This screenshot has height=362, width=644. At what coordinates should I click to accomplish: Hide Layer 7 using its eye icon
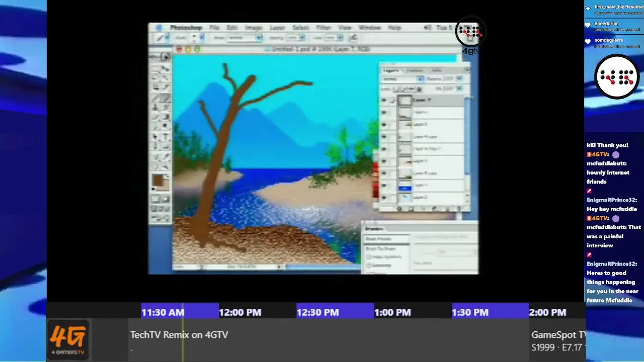coord(384,101)
